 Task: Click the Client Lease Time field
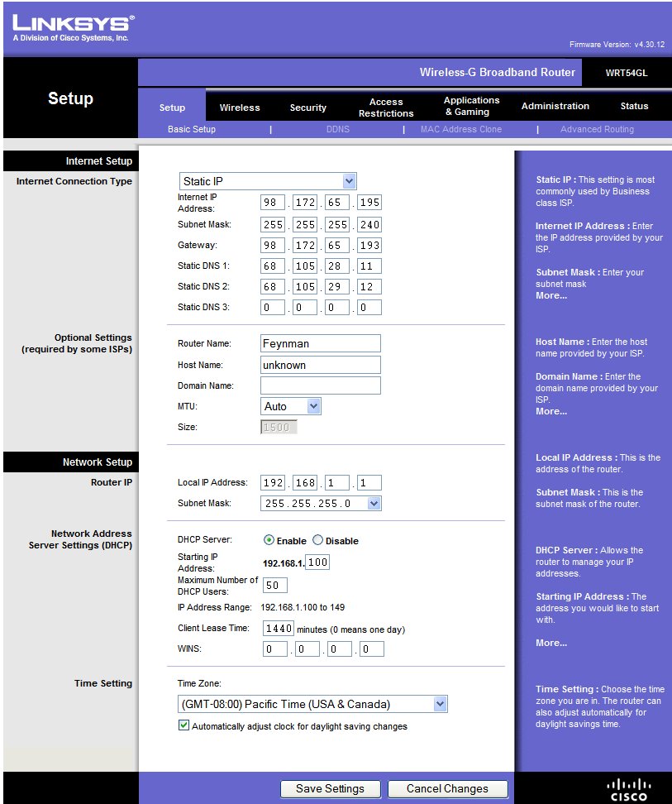278,629
